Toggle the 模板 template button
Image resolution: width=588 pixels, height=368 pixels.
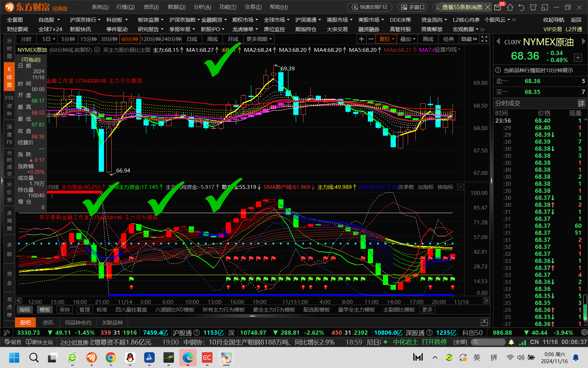[45, 309]
